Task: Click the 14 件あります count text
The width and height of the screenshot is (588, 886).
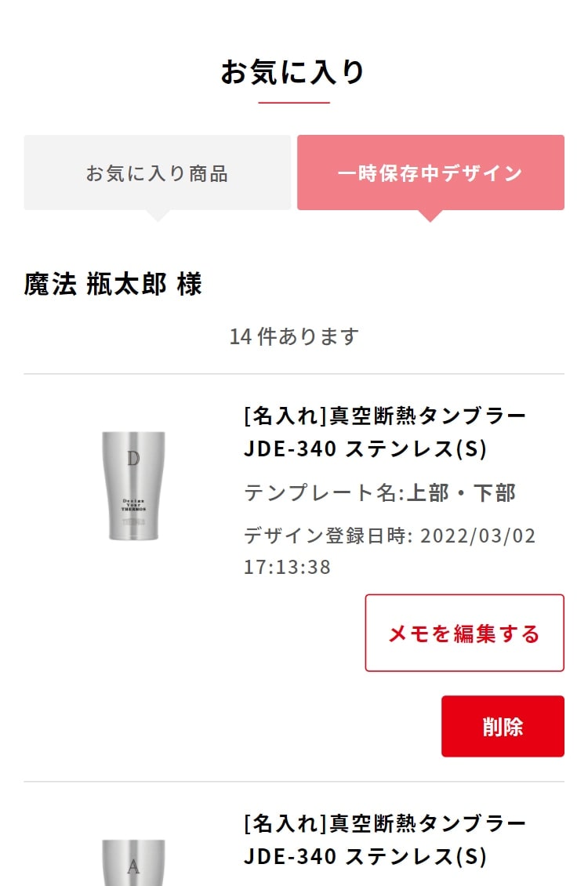Action: [294, 336]
